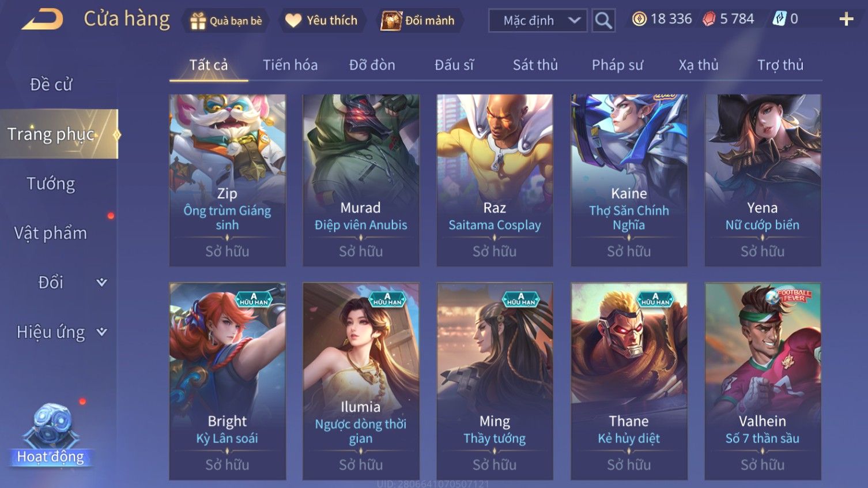The image size is (868, 488).
Task: Switch to the Sát thủ tab
Action: [x=535, y=65]
